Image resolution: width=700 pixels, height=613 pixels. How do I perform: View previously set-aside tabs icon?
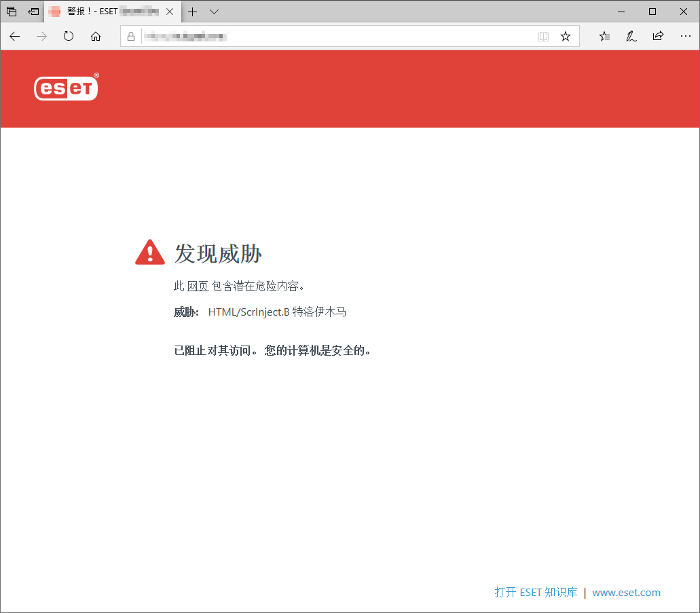click(x=33, y=12)
